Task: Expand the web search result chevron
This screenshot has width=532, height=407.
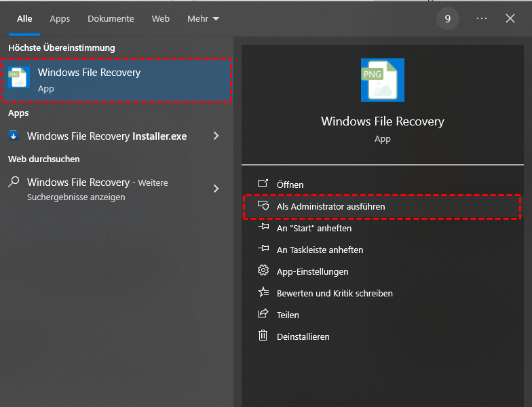Action: point(216,189)
